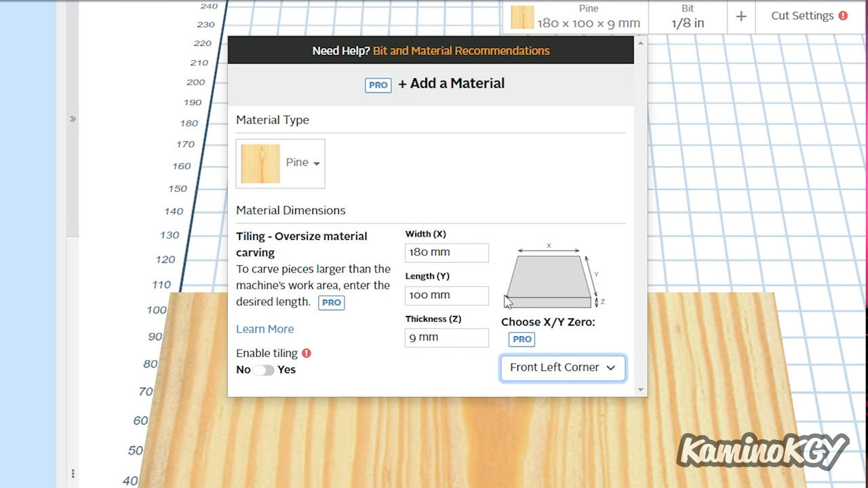Open Bit and Material Recommendations link
The width and height of the screenshot is (868, 488).
click(x=461, y=51)
